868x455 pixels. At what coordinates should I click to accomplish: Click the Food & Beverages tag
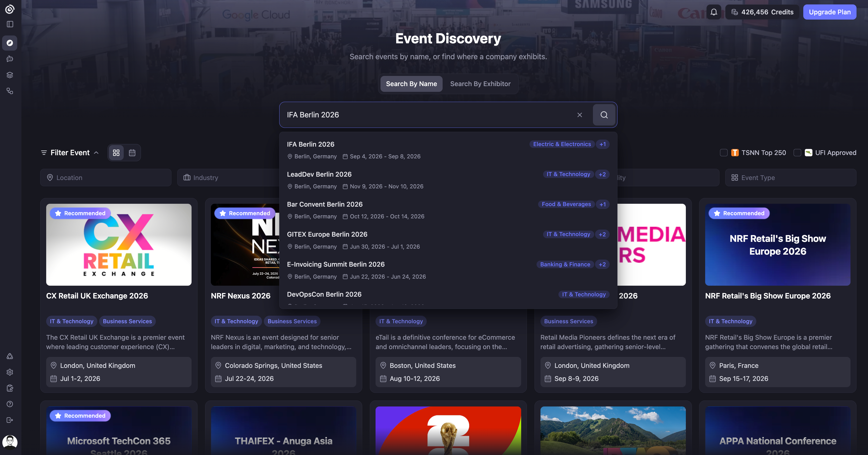click(x=566, y=205)
